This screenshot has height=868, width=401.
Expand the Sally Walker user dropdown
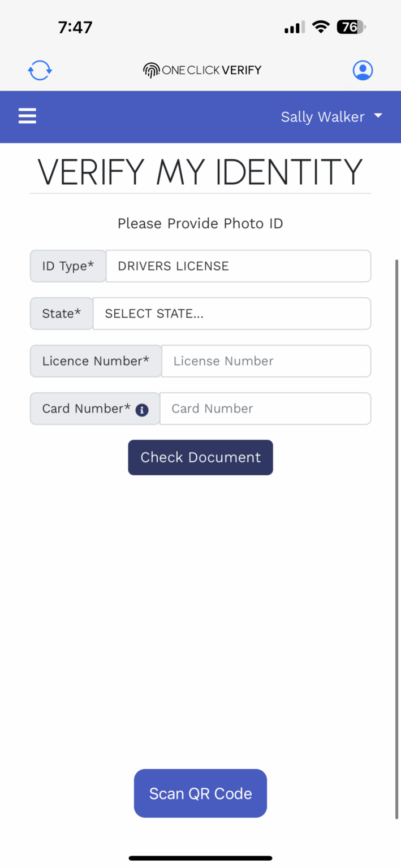point(332,116)
